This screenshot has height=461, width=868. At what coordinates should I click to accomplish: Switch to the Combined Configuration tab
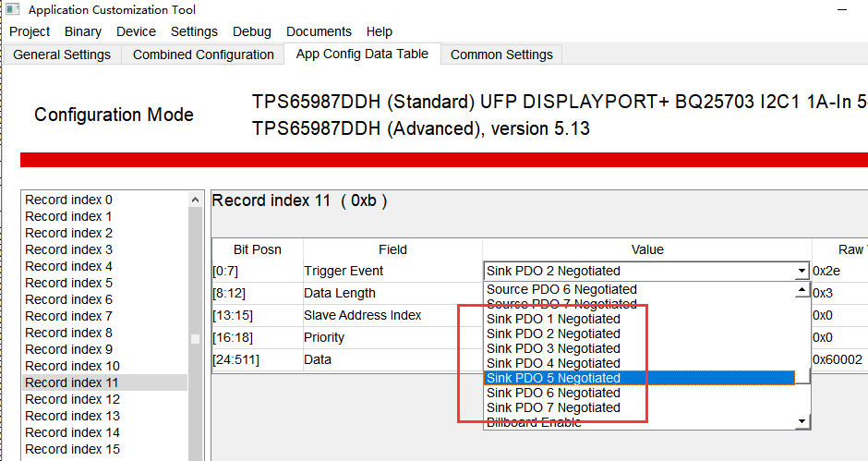(203, 55)
